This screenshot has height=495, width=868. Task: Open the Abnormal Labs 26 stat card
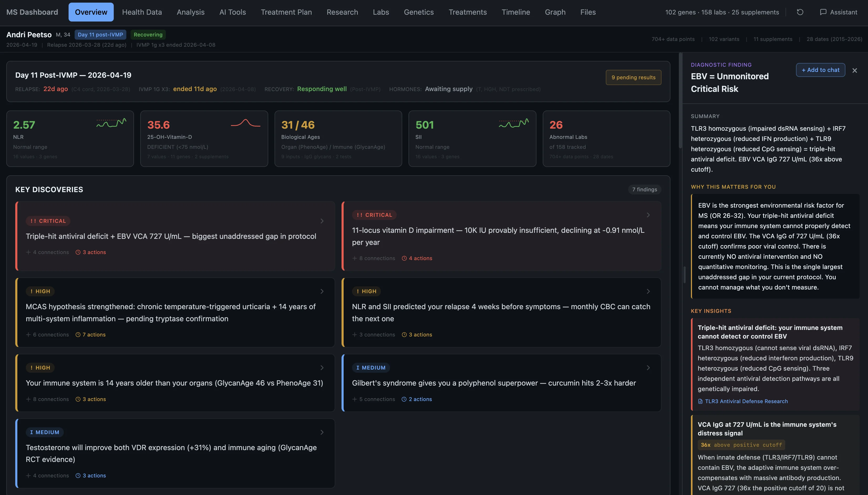[x=606, y=139]
